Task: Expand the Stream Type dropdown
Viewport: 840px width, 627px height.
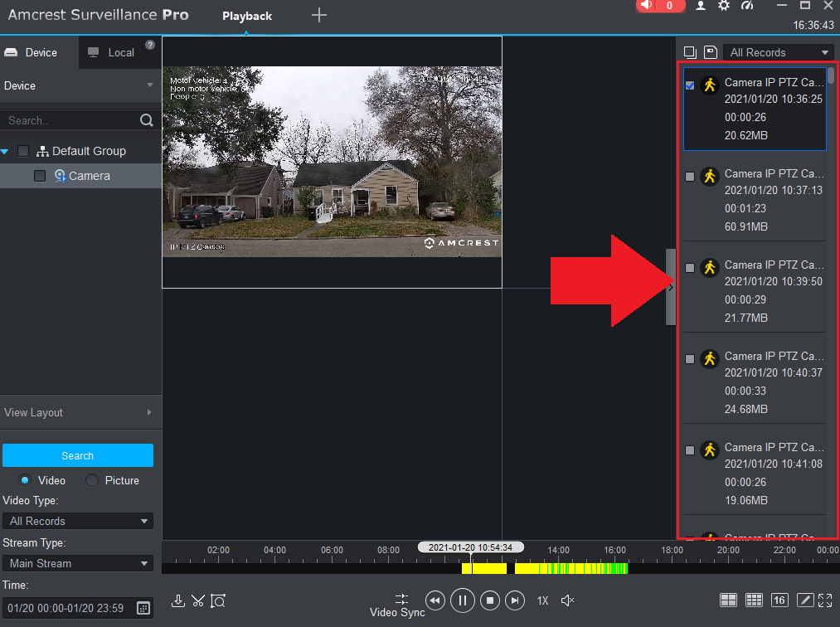Action: pos(78,563)
